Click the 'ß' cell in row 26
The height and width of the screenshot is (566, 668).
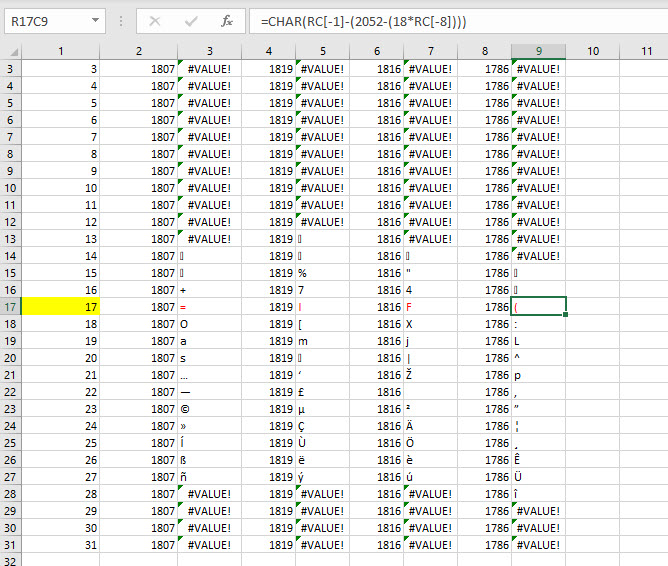click(x=210, y=460)
